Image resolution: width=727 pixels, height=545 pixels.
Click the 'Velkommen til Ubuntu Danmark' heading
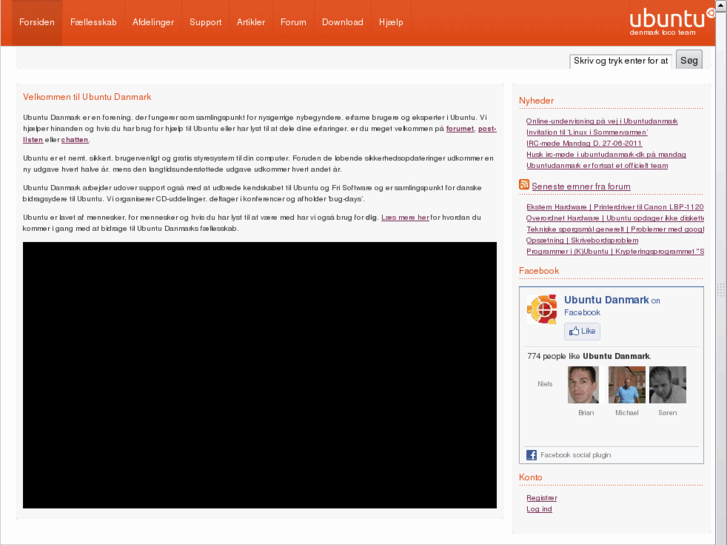coord(87,97)
